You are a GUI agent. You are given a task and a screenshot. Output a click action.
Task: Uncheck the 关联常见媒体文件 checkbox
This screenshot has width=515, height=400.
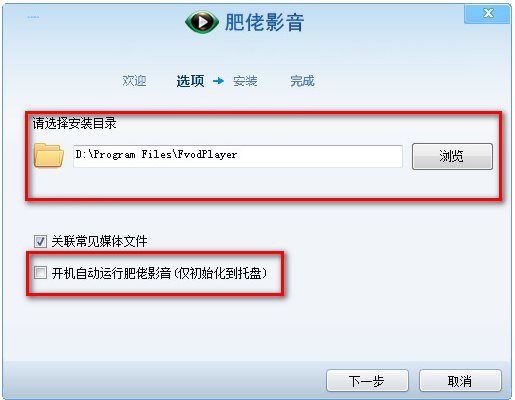[40, 241]
